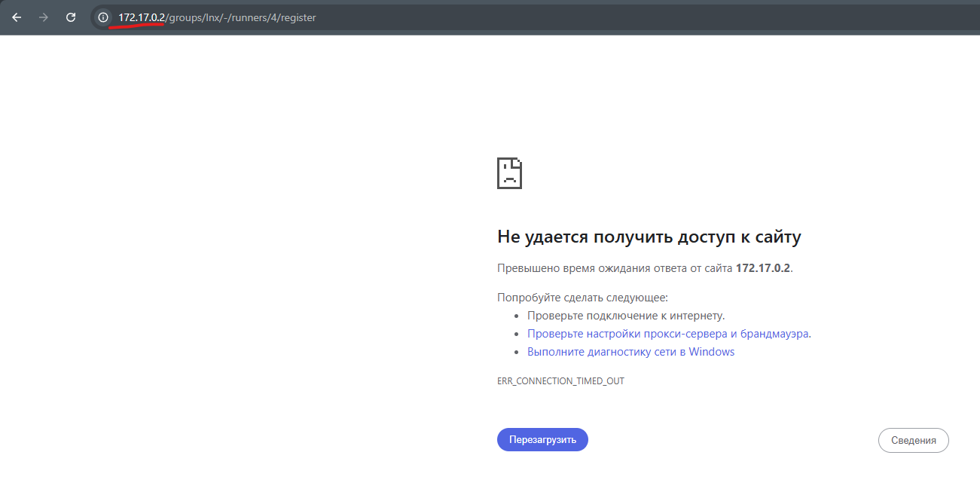Open error details via Сведения button

click(x=913, y=440)
